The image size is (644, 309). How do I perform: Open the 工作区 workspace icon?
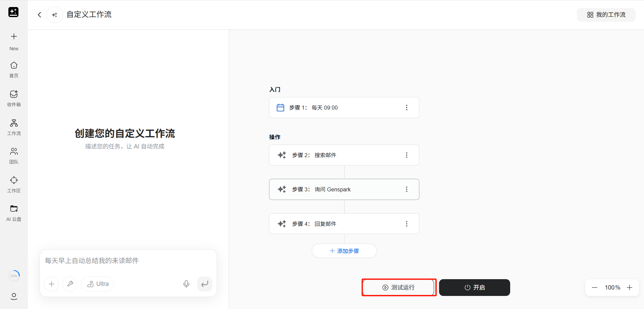tap(14, 180)
